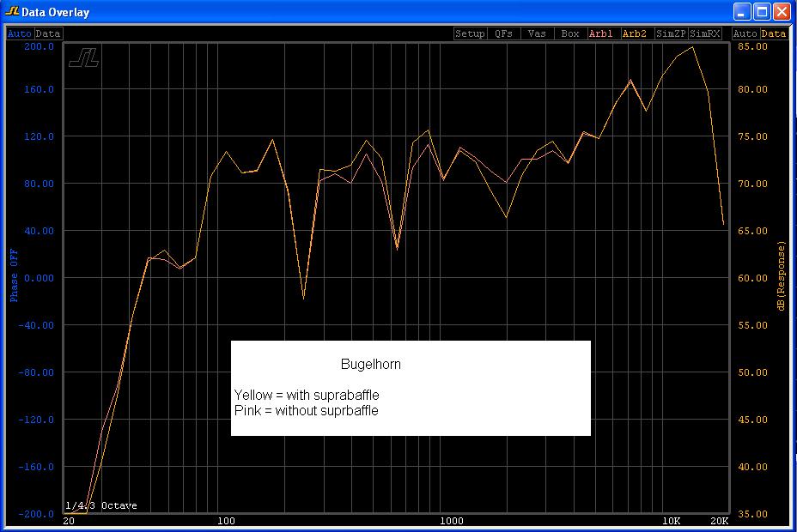This screenshot has width=797, height=532.
Task: Click the Data Overlay title bar icon
Action: pos(12,11)
